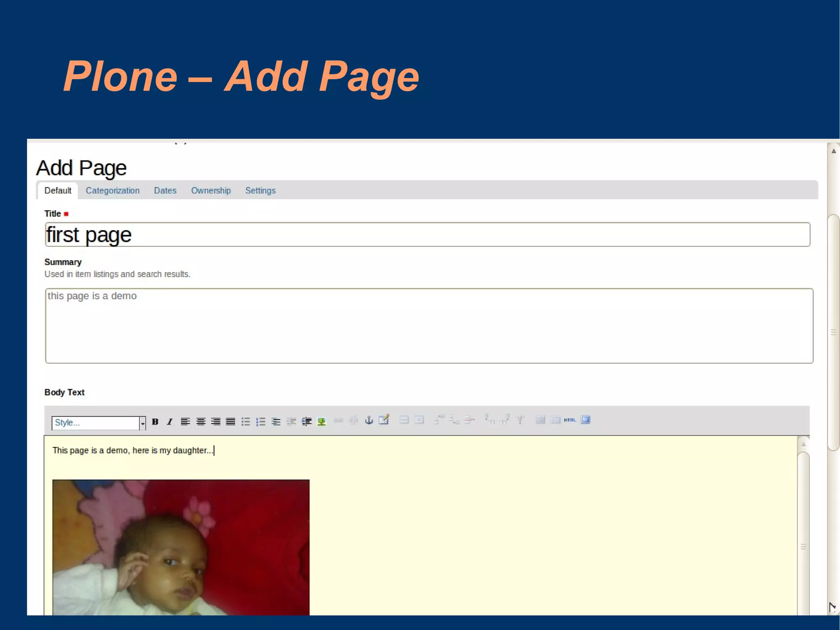The height and width of the screenshot is (630, 840).
Task: Click inside the Summary text area
Action: (x=429, y=326)
